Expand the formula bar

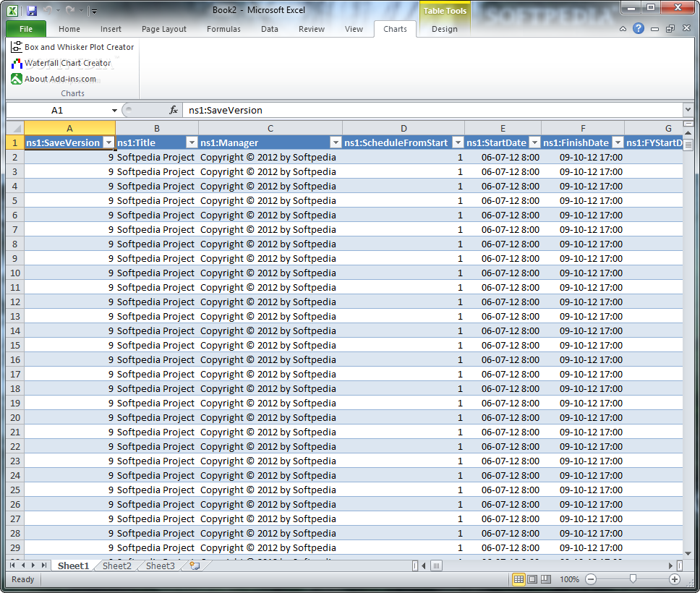point(688,109)
